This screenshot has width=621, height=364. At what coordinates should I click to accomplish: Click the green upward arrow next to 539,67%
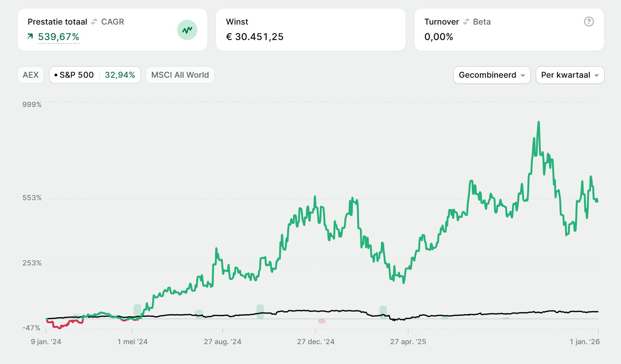30,36
